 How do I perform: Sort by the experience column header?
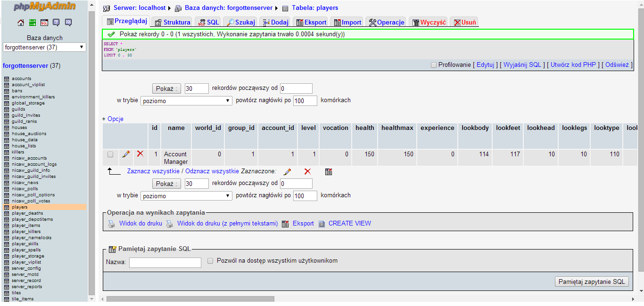438,128
